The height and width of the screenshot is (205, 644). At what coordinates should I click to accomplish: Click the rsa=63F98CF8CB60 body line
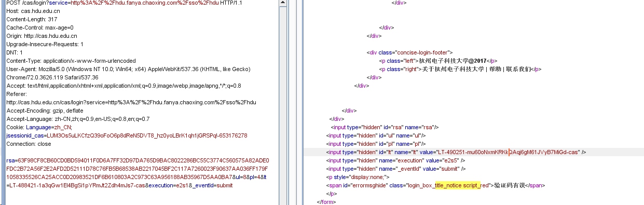pos(138,160)
